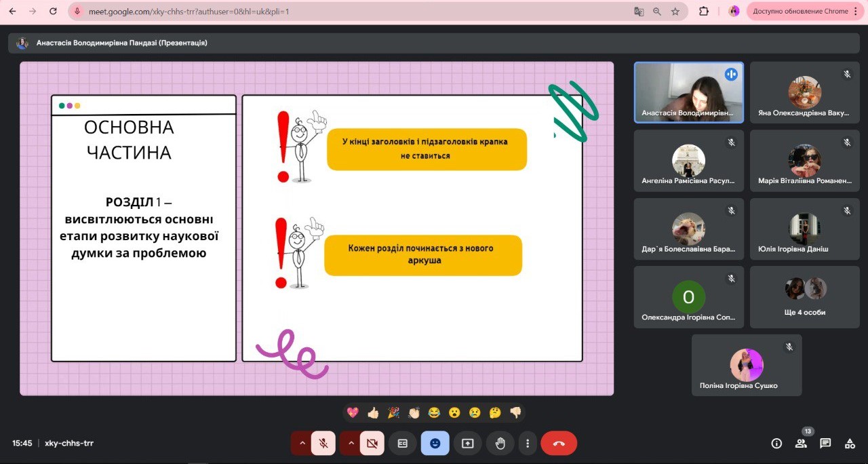Click the three-dot more options button
This screenshot has width=868, height=464.
(x=528, y=443)
